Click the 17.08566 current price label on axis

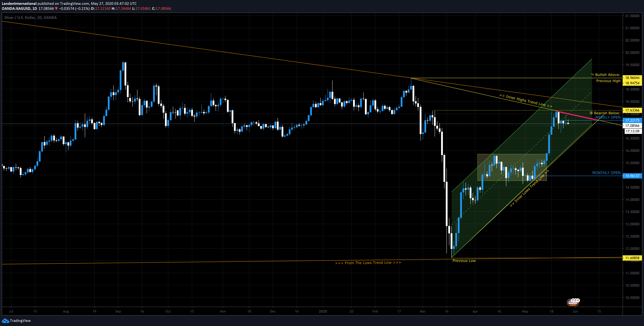632,126
